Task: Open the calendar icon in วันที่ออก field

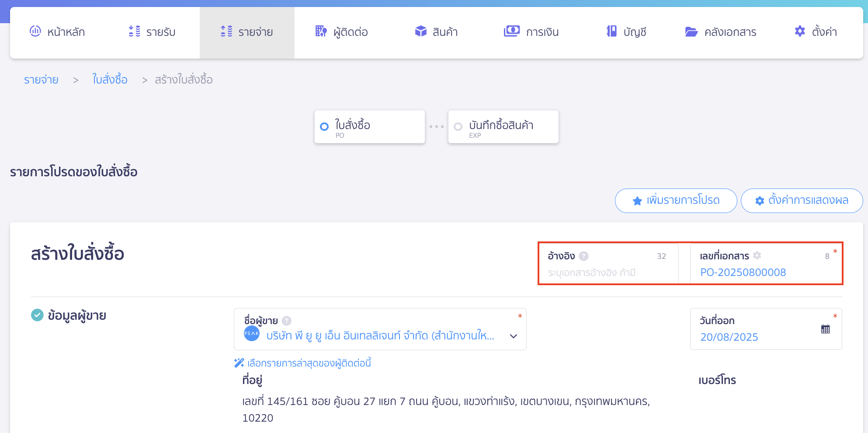Action: point(826,328)
